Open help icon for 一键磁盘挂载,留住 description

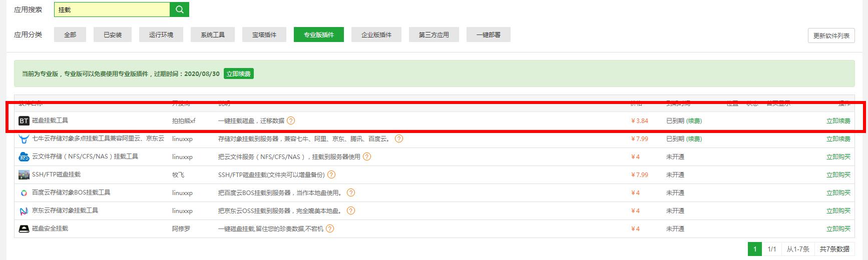(330, 228)
